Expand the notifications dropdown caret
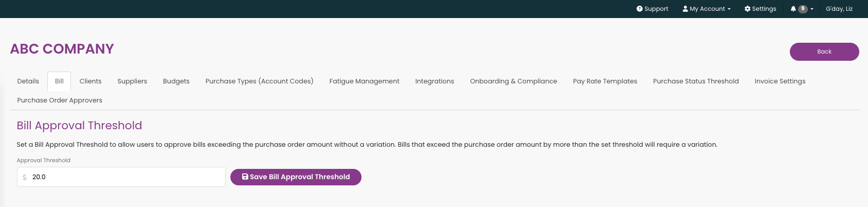Viewport: 868px width, 207px height. coord(812,9)
